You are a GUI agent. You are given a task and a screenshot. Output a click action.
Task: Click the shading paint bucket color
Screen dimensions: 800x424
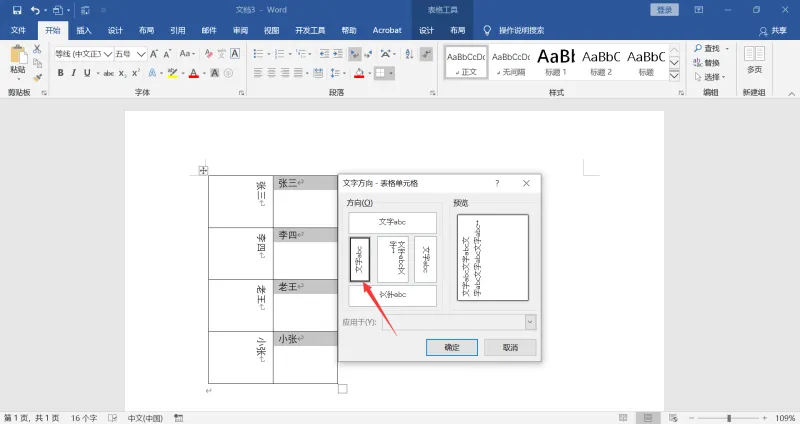click(x=359, y=73)
